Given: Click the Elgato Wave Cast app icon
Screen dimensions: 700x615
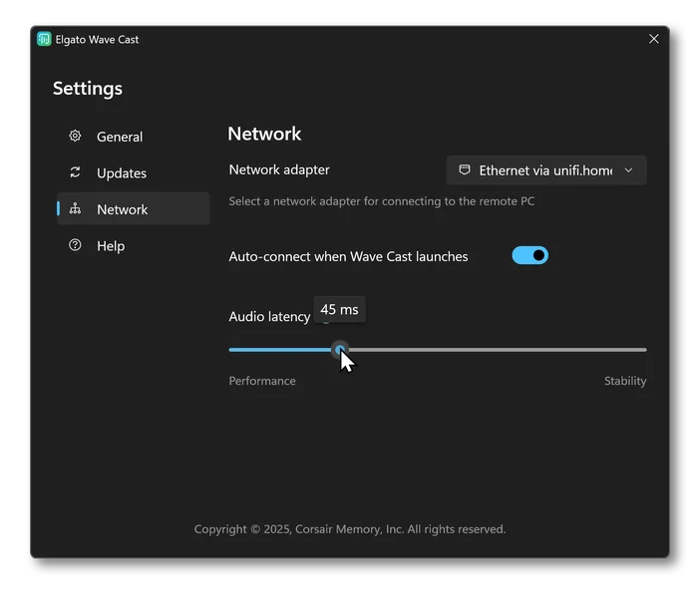Looking at the screenshot, I should point(44,39).
